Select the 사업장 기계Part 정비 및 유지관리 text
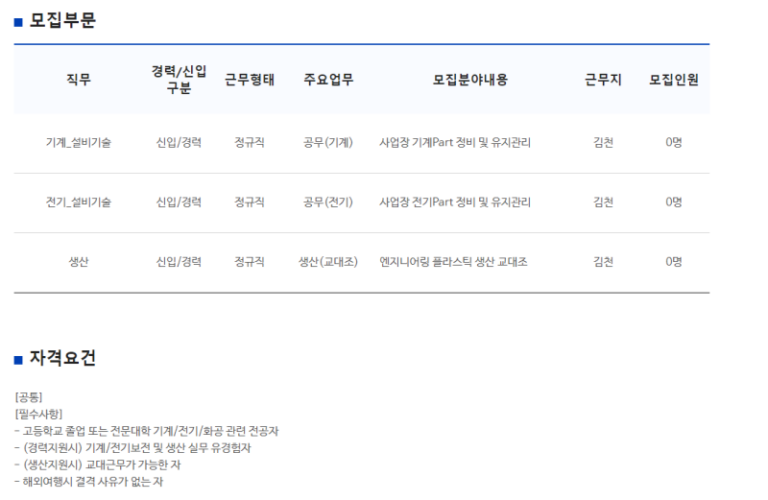Image resolution: width=768 pixels, height=500 pixels. [x=455, y=143]
